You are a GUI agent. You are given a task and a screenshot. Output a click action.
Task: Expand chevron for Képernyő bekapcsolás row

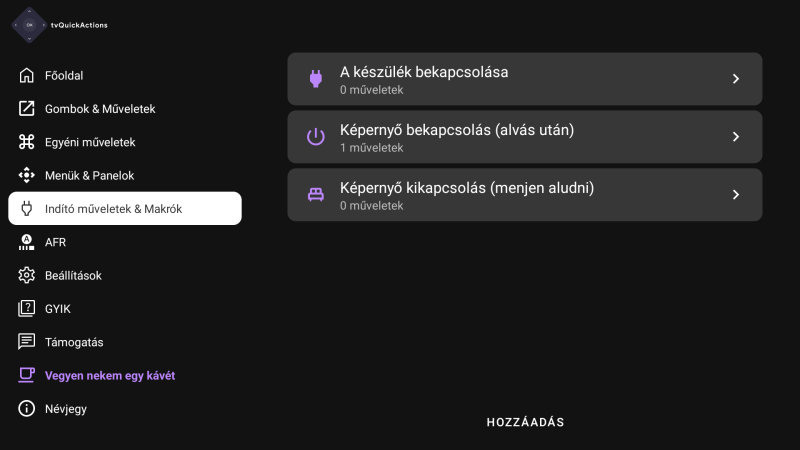click(x=736, y=137)
